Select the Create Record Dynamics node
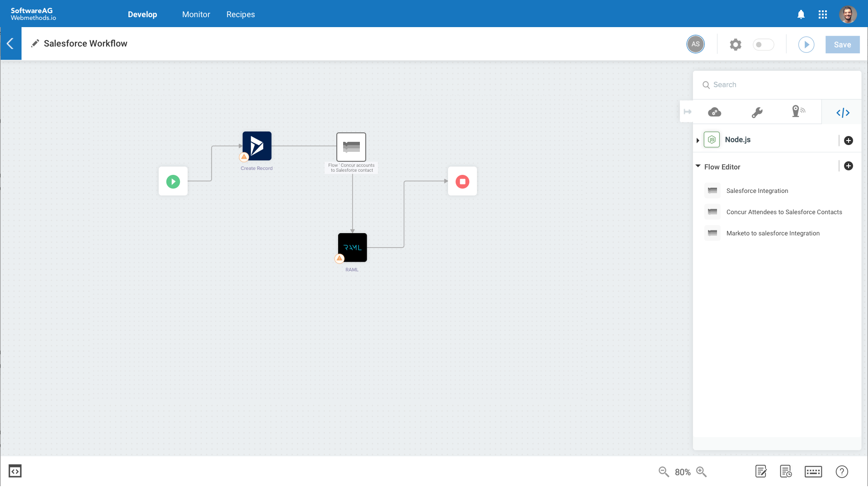This screenshot has width=868, height=488. click(257, 146)
